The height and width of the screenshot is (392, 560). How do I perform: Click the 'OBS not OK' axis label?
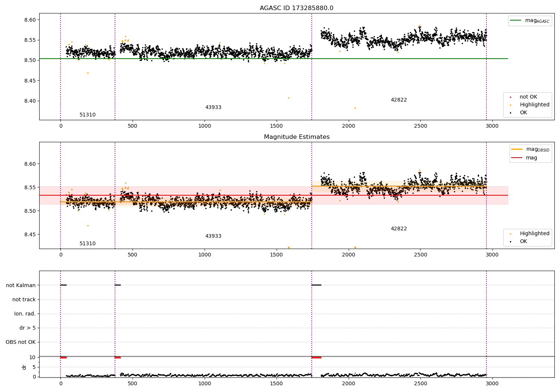point(21,342)
